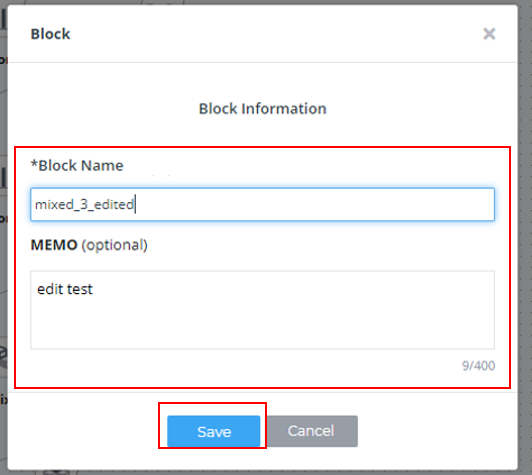Click the asterisk before Block Name
This screenshot has width=532, height=475.
point(34,164)
